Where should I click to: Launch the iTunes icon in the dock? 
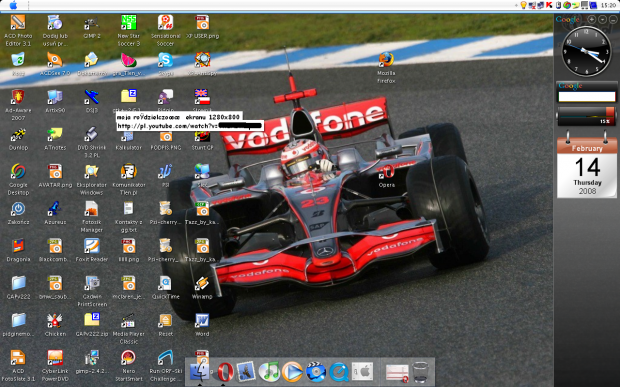pyautogui.click(x=269, y=372)
